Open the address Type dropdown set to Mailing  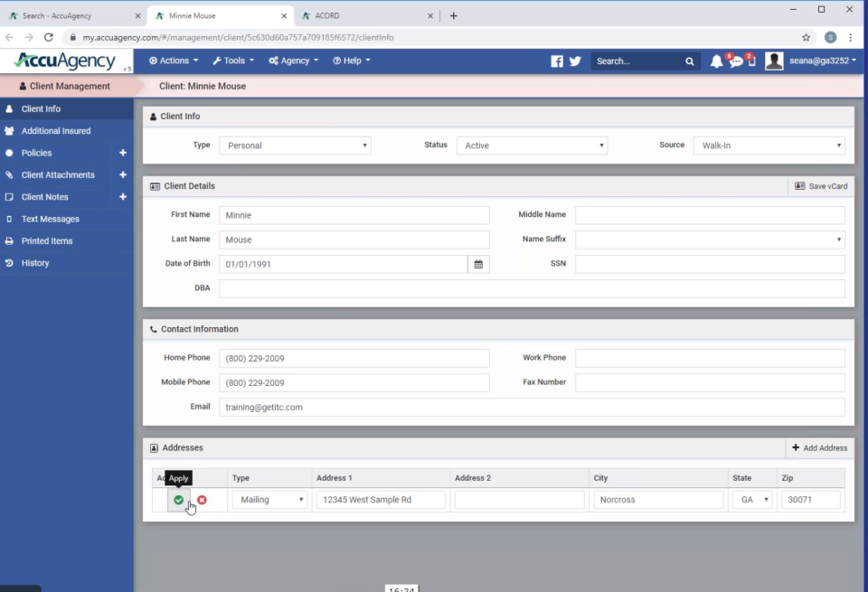click(x=269, y=499)
